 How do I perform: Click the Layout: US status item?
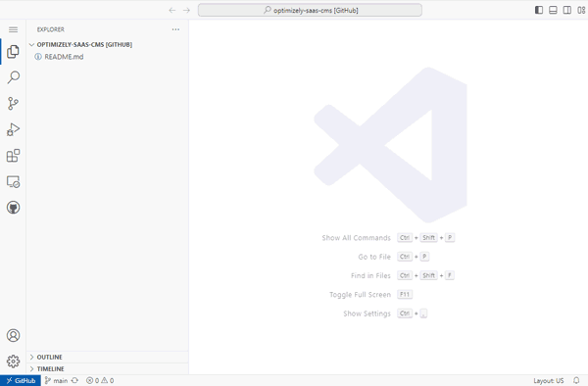pyautogui.click(x=548, y=381)
